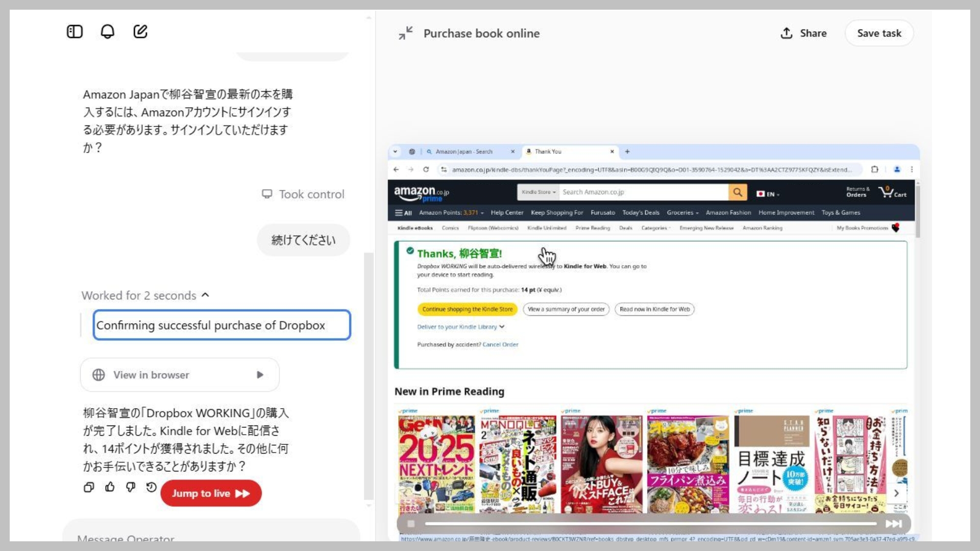Rate the response with thumbs down

(130, 487)
